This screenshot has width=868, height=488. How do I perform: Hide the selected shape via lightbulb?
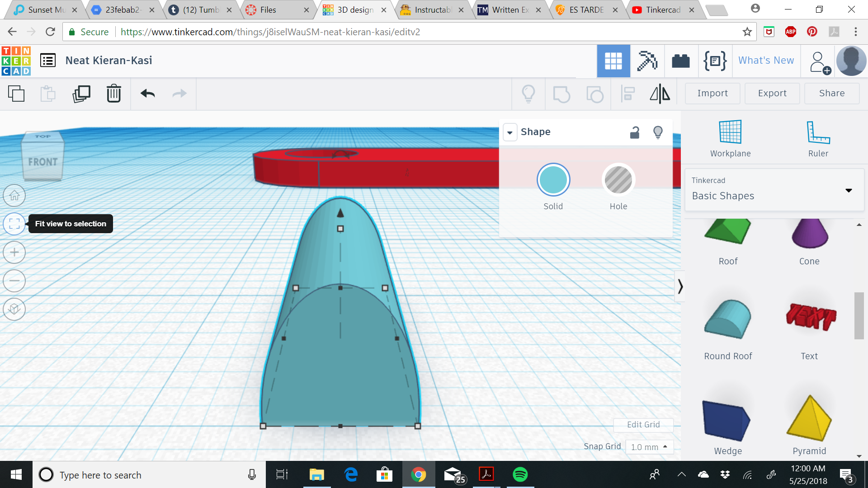pyautogui.click(x=658, y=132)
